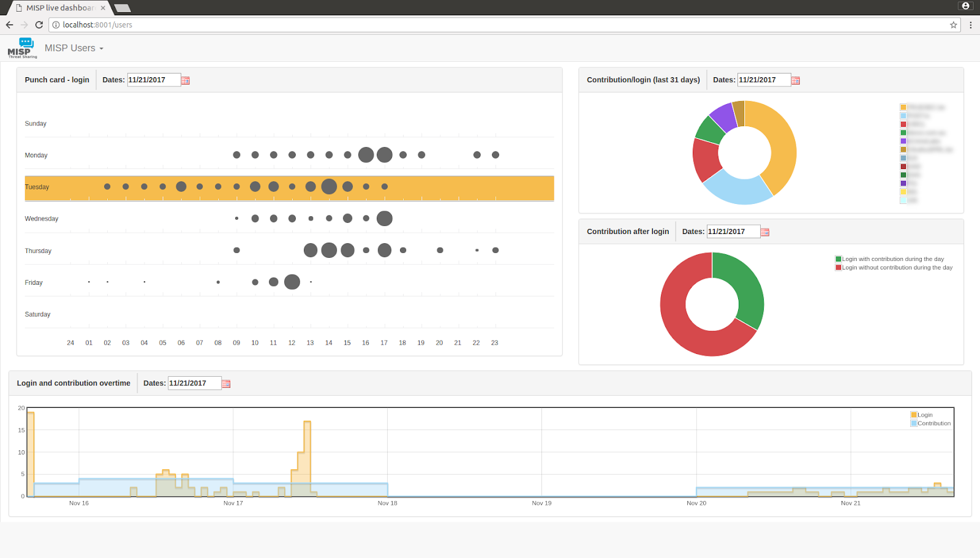Open calendar for Login and contribution overtime

point(225,383)
